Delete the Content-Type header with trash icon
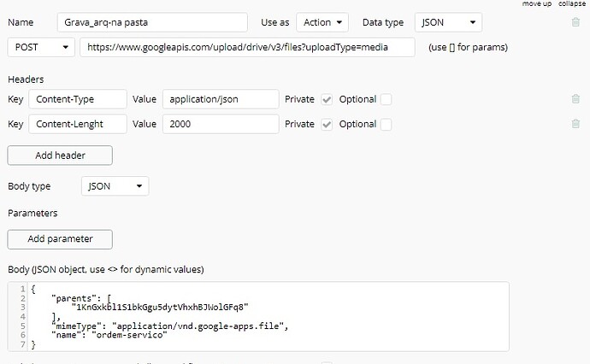 (x=575, y=99)
